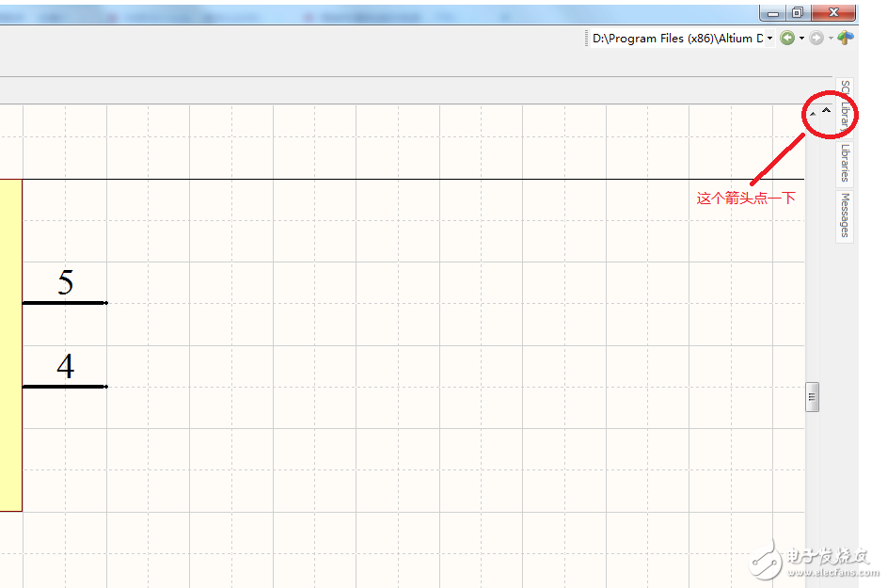Open the SCH Library side panel tab
The height and width of the screenshot is (588, 887).
845,107
